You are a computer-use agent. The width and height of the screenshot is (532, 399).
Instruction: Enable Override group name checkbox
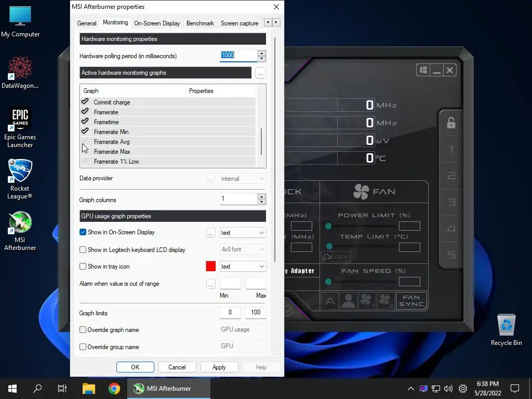click(83, 347)
